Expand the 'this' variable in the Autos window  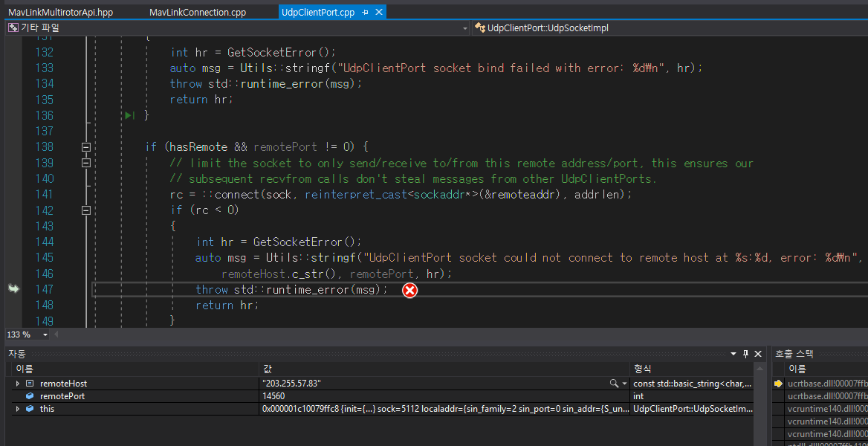click(x=17, y=408)
